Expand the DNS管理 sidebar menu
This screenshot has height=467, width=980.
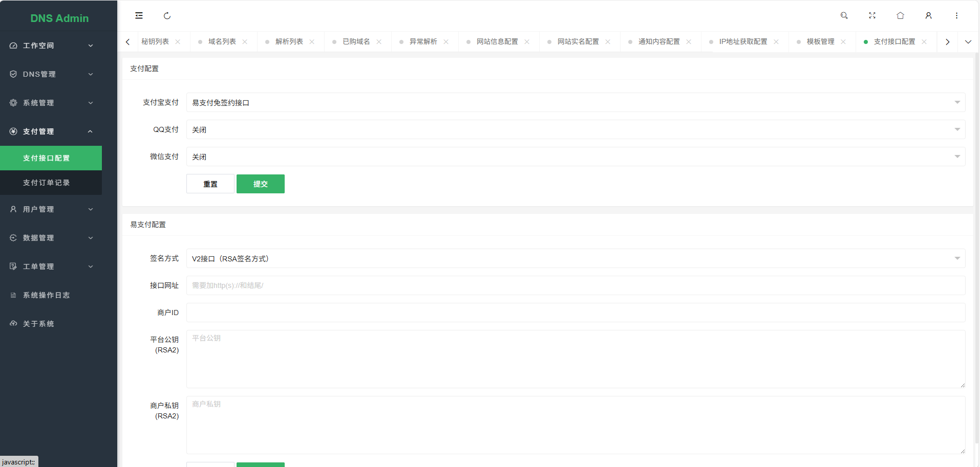click(51, 74)
